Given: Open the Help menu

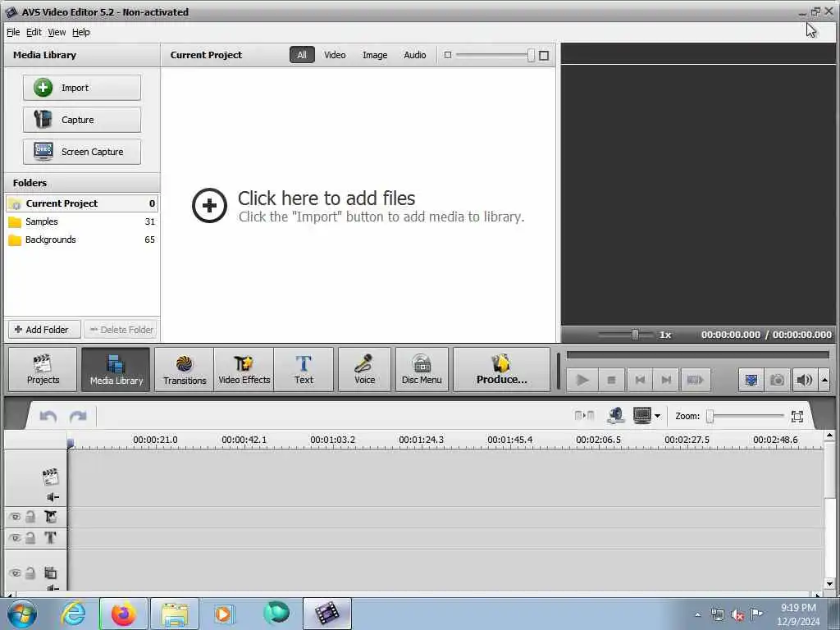Looking at the screenshot, I should (x=81, y=32).
